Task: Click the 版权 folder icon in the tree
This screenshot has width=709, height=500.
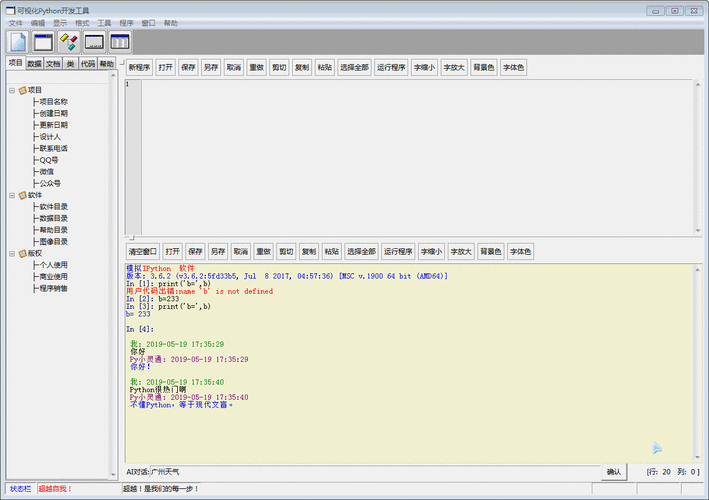Action: (22, 253)
